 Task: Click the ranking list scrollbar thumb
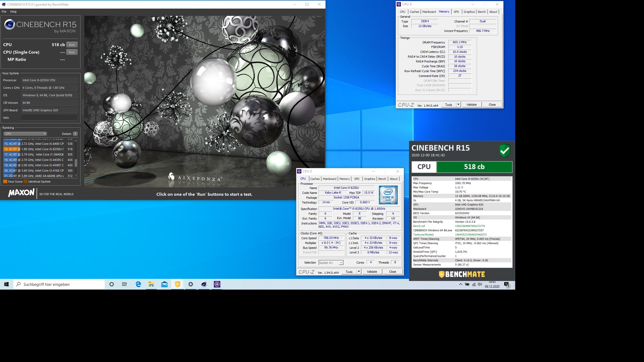tap(76, 163)
